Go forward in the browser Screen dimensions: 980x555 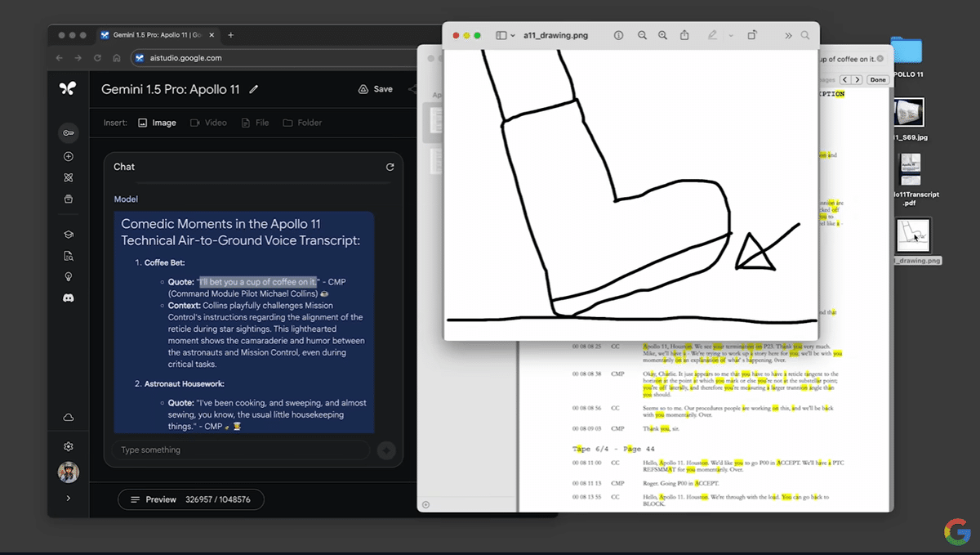78,58
